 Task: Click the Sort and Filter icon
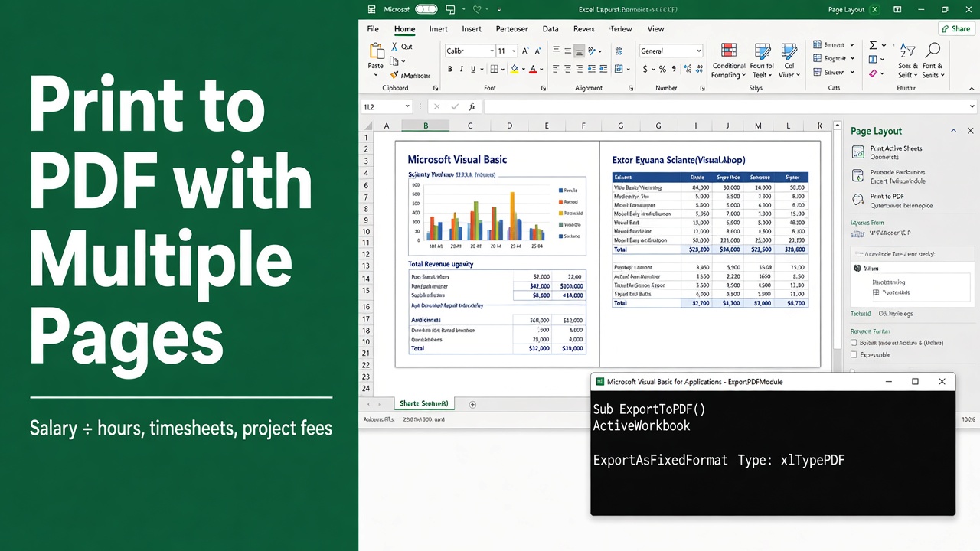[x=907, y=51]
